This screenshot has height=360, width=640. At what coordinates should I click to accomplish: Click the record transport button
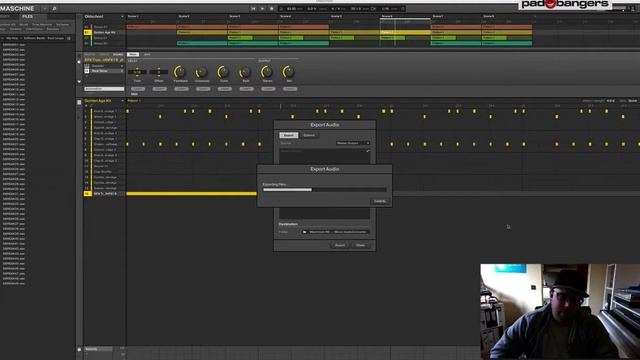pos(272,9)
